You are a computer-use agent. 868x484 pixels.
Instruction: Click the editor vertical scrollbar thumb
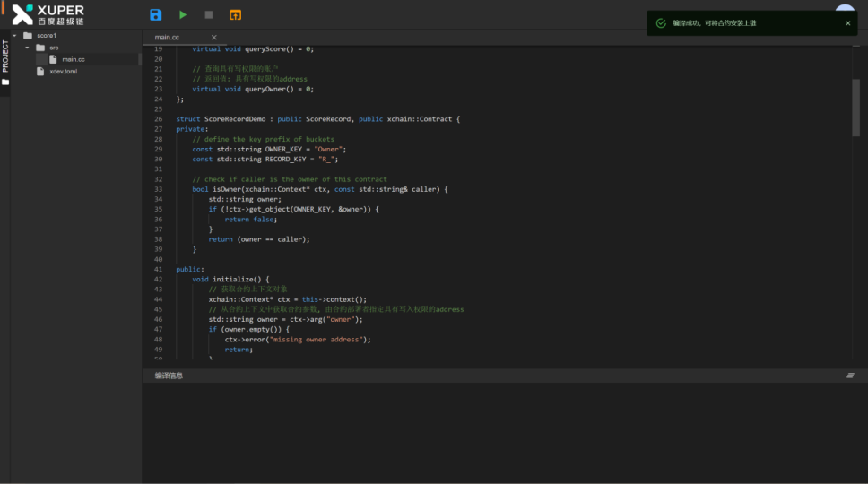tap(855, 106)
